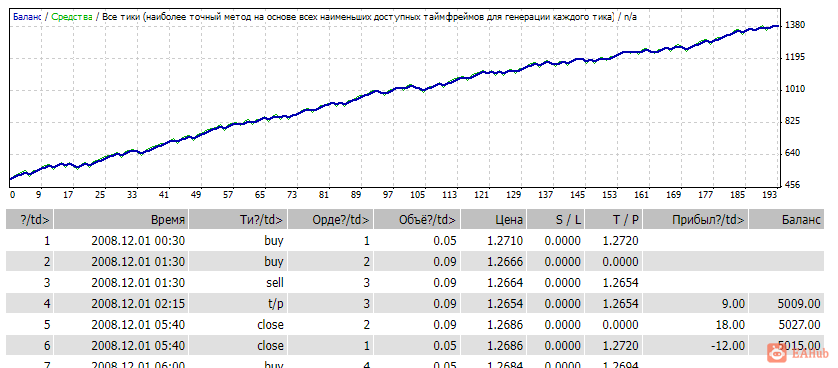Click the t/p row at 2008.12.01 02:15
The height and width of the screenshot is (368, 838).
[x=415, y=304]
